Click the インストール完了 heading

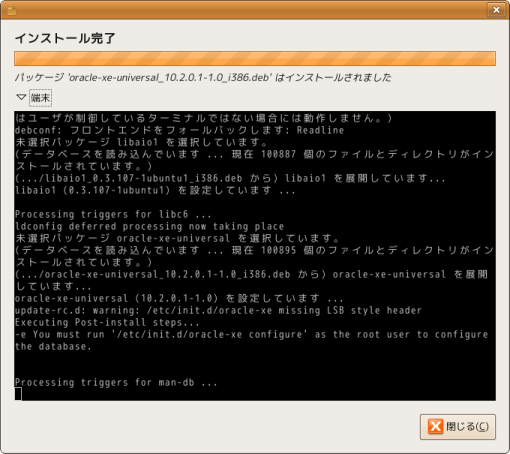point(65,38)
